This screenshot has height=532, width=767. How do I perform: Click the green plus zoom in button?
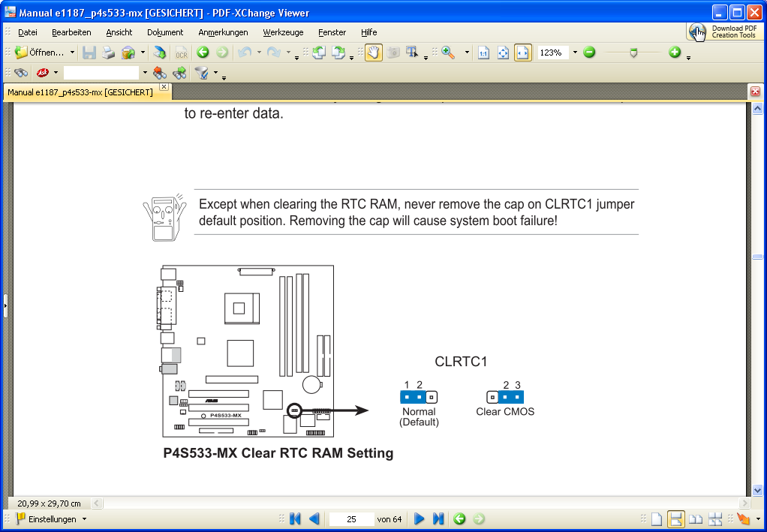pos(675,53)
